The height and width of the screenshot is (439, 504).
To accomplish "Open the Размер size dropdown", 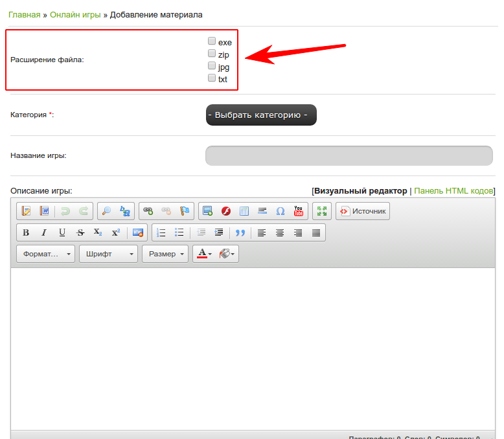I will [165, 254].
